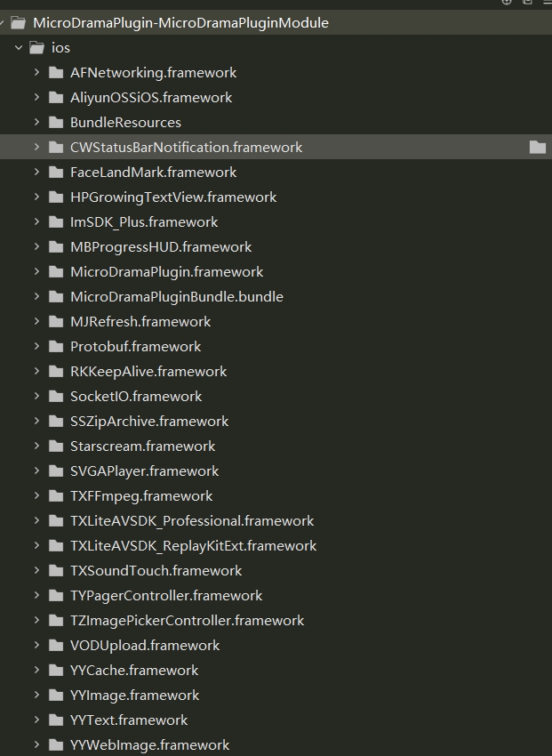This screenshot has height=756, width=552.
Task: Expand YYImage.framework using its chevron
Action: tap(37, 696)
